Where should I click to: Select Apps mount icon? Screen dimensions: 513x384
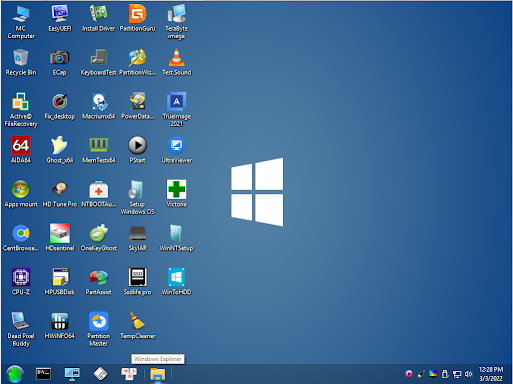pyautogui.click(x=21, y=194)
